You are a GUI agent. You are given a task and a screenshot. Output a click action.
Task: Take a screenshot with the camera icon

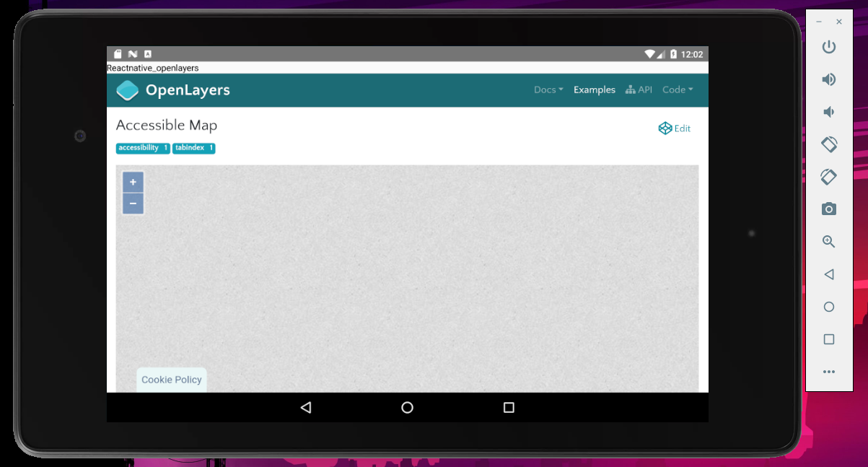[829, 209]
